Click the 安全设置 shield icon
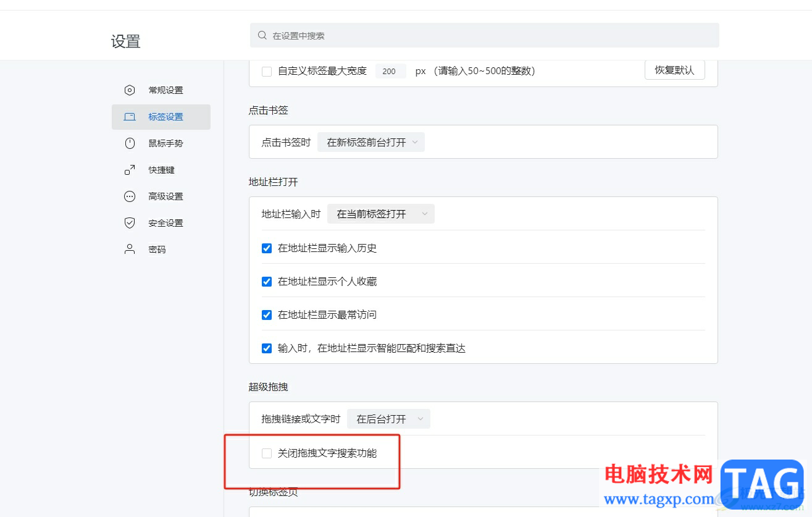 129,222
